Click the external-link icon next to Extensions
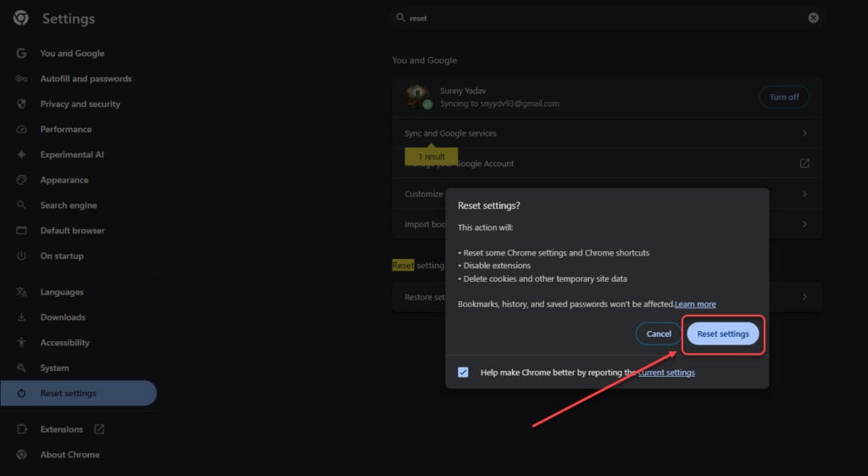 point(99,428)
